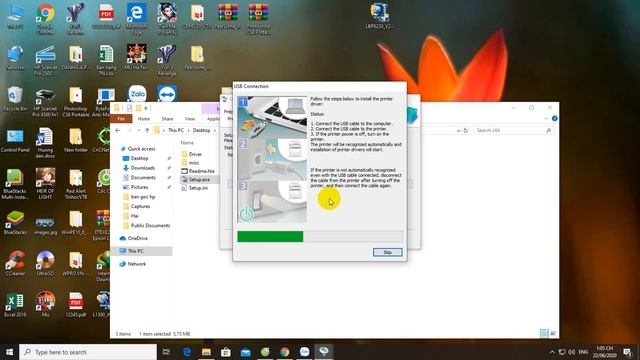Viewport: 640px width, 360px height.
Task: Click the Explorer search box
Action: tap(513, 131)
